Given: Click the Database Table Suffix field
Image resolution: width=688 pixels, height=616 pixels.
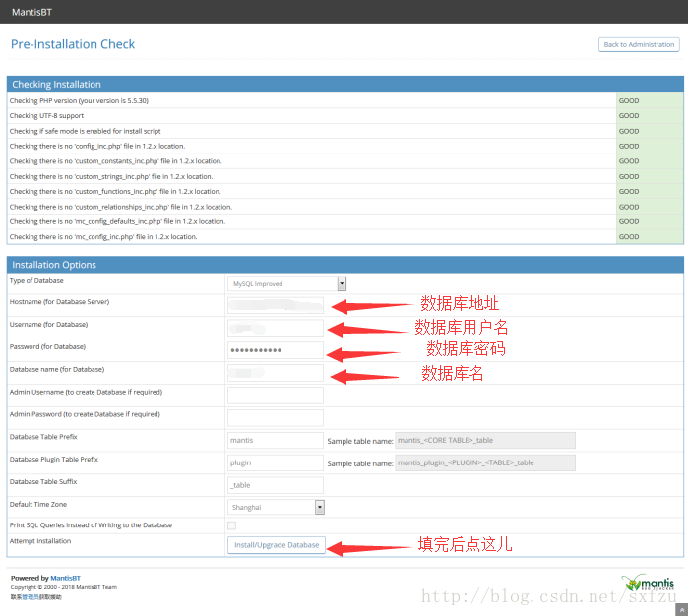Looking at the screenshot, I should click(276, 485).
